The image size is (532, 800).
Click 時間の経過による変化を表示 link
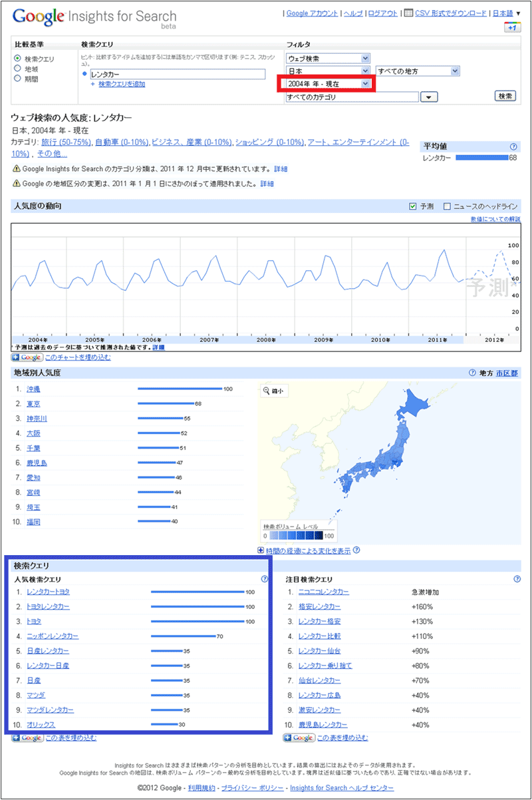(x=308, y=550)
